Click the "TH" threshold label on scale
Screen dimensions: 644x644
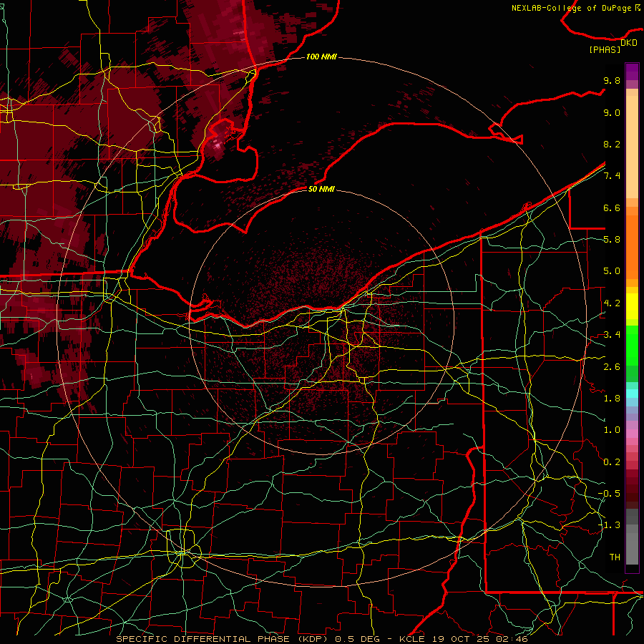tap(615, 557)
